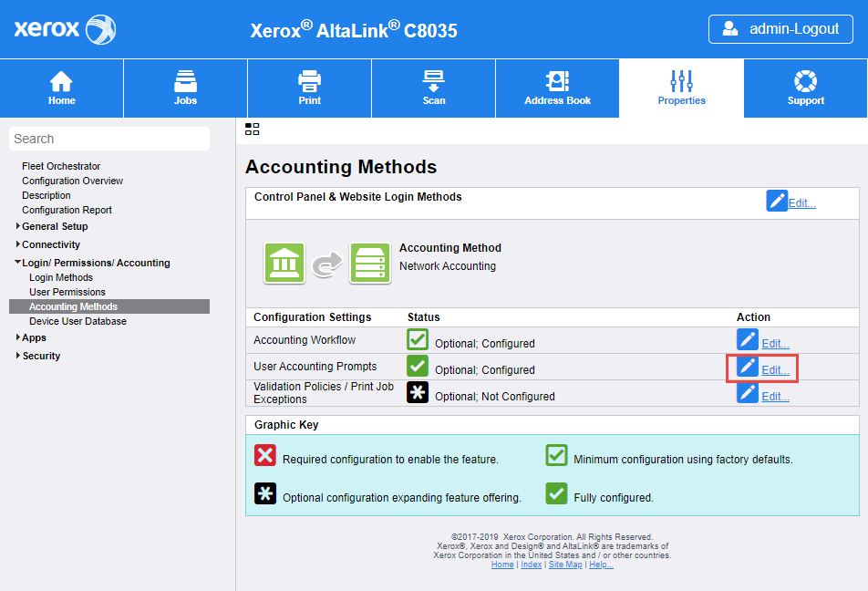The height and width of the screenshot is (591, 868).
Task: Click Edit link for Accounting Workflow
Action: pos(776,344)
